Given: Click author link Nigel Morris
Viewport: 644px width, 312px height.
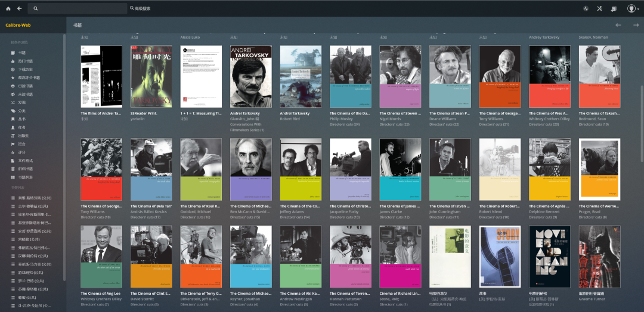Looking at the screenshot, I should (x=390, y=119).
